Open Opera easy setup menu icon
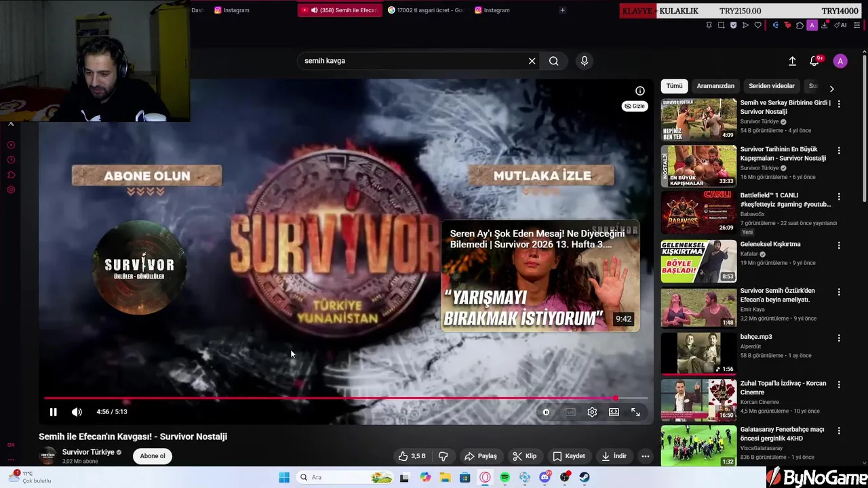Viewport: 868px width, 488px height. coord(857,25)
